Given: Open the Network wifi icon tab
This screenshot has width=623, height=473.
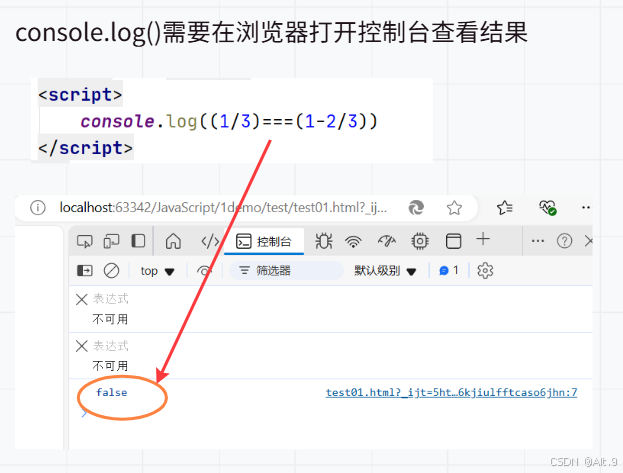Looking at the screenshot, I should [x=353, y=241].
